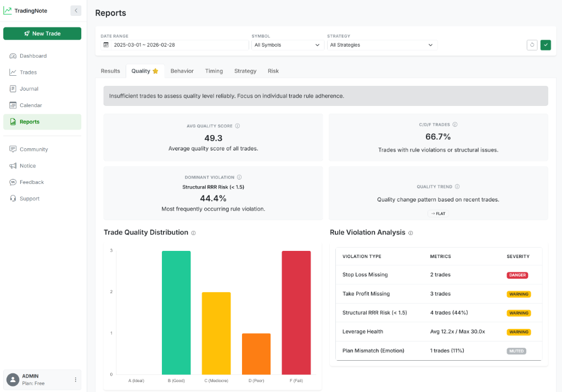Switch to the Strategy tab

pyautogui.click(x=245, y=71)
